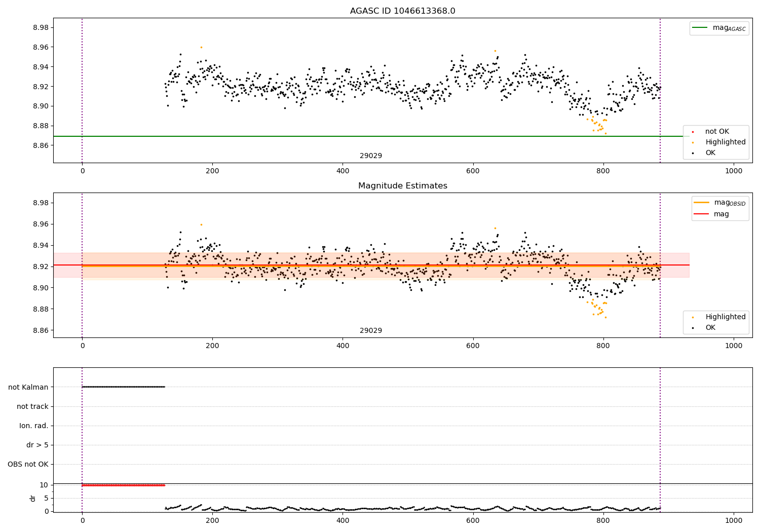Click the 8.92 tick of the top plot
Screen dimensions: 760x532
pyautogui.click(x=40, y=87)
